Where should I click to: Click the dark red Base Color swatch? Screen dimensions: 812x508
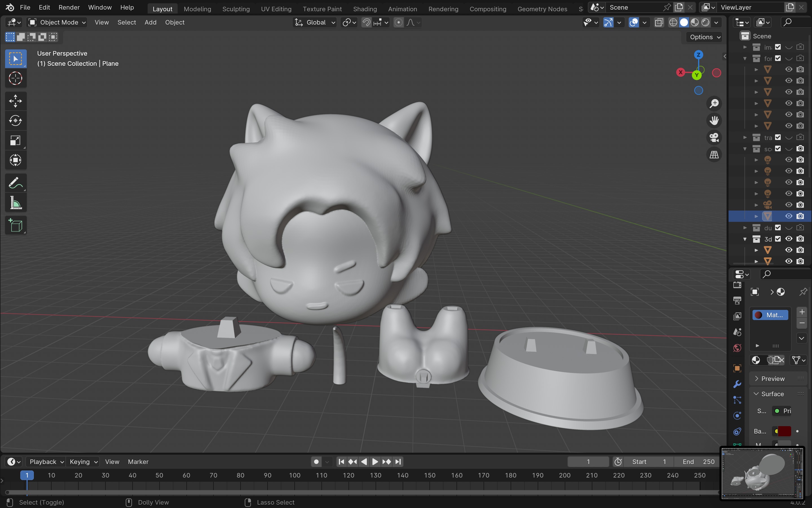pos(784,431)
